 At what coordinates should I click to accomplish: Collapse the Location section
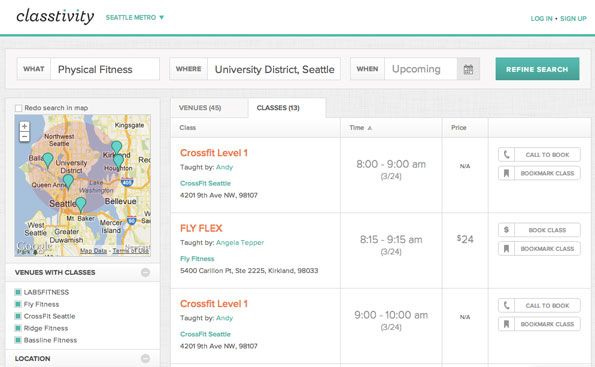145,358
